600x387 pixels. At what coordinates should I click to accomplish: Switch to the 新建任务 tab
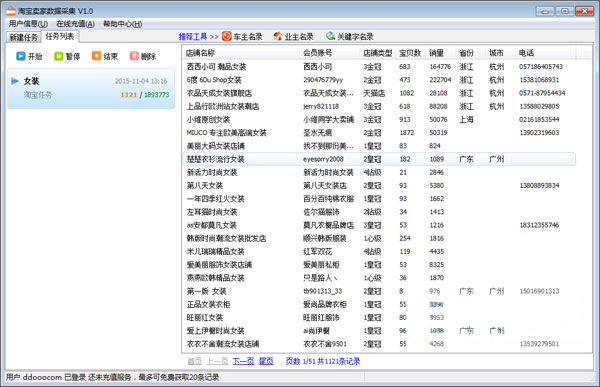pyautogui.click(x=24, y=37)
